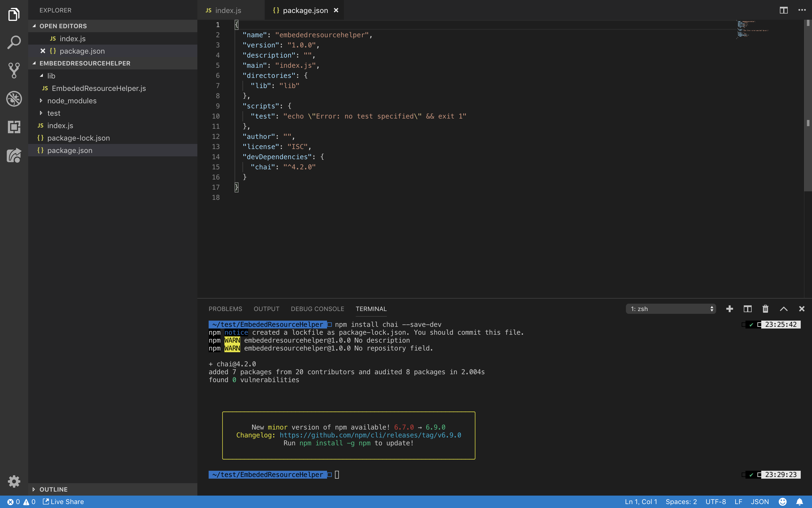Open the Extensions view icon
Image resolution: width=812 pixels, height=508 pixels.
14,127
